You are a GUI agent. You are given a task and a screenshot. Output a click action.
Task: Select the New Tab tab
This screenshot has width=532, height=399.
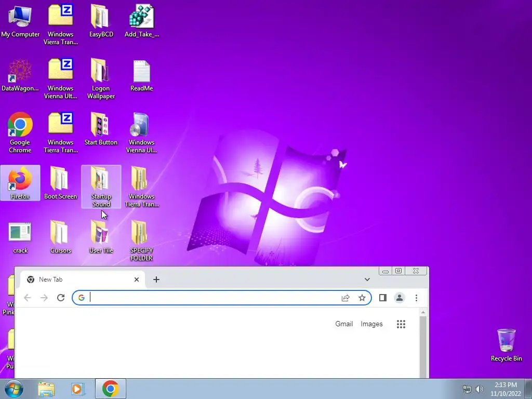tap(83, 280)
